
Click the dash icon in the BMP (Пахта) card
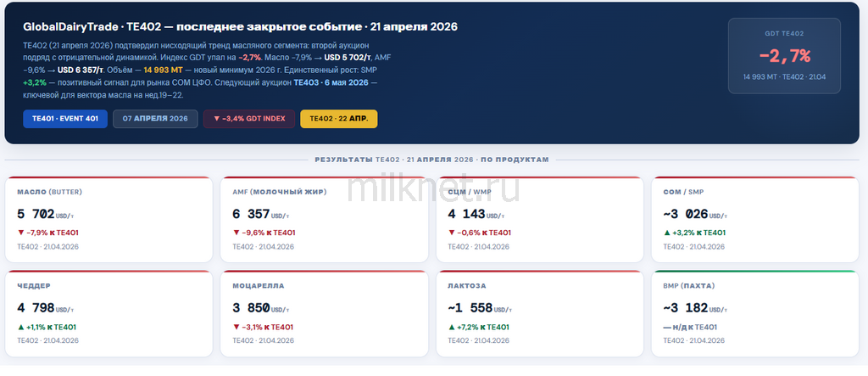click(668, 327)
